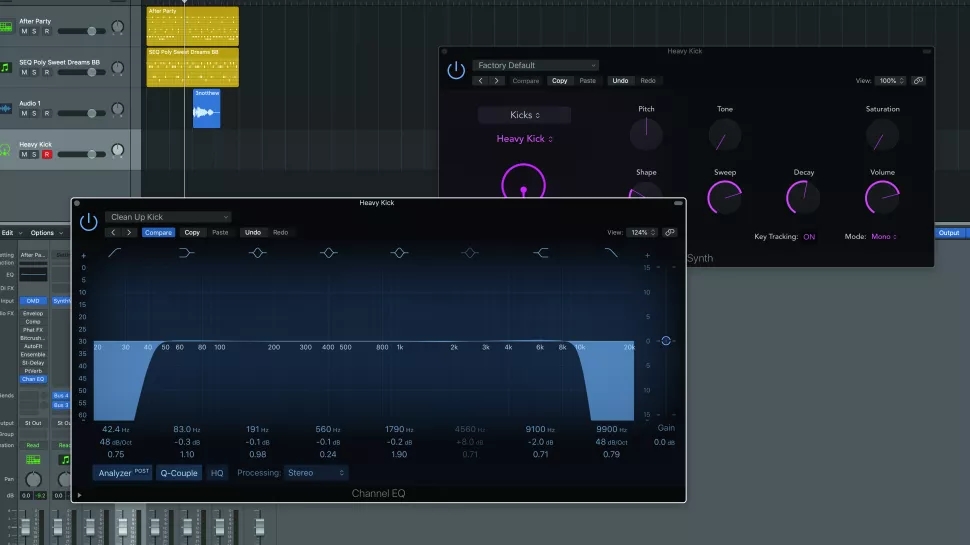The image size is (970, 545).
Task: Click the Channel EQ high-pass filter band icon
Action: click(x=116, y=253)
